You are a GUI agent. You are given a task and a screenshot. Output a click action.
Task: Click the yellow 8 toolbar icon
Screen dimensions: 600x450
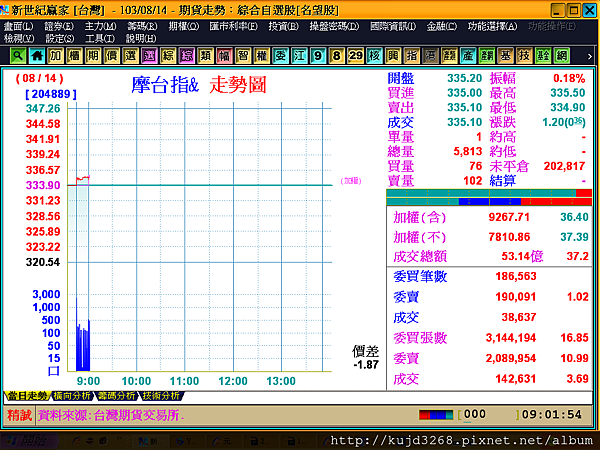point(337,56)
